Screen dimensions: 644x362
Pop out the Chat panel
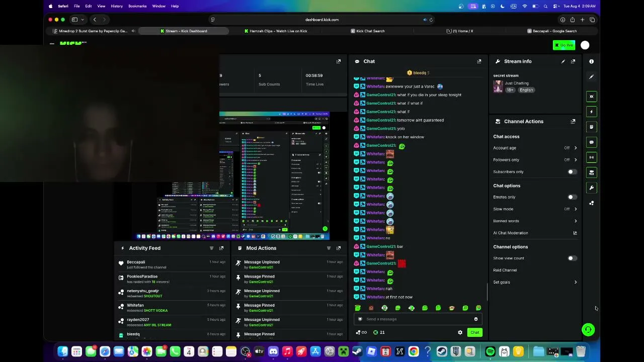(x=479, y=61)
